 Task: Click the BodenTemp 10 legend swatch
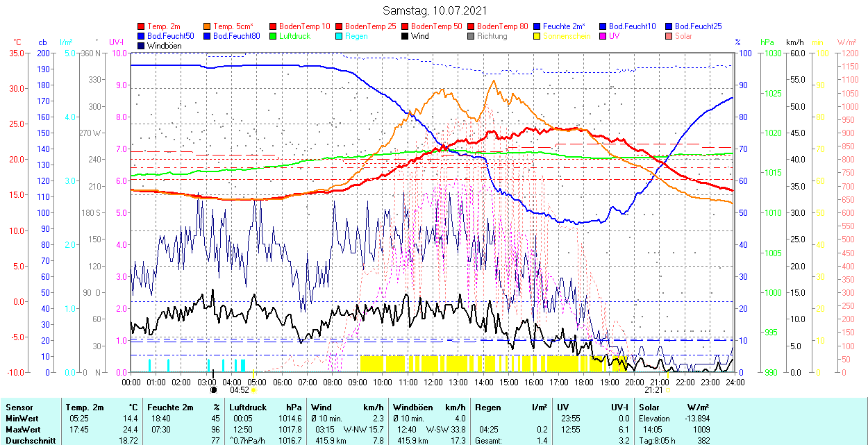[273, 26]
